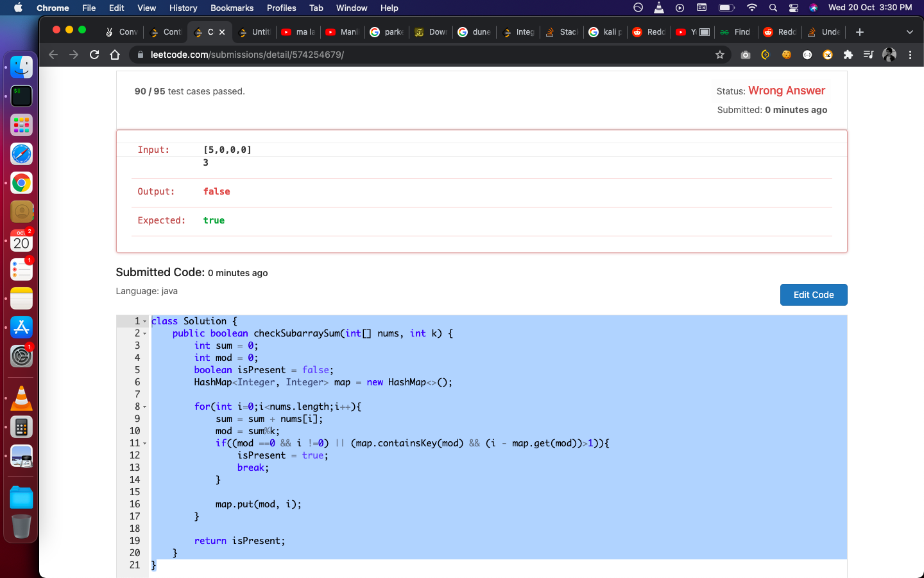Open App Store from the Dock
Screen dimensions: 924x578
tap(21, 328)
